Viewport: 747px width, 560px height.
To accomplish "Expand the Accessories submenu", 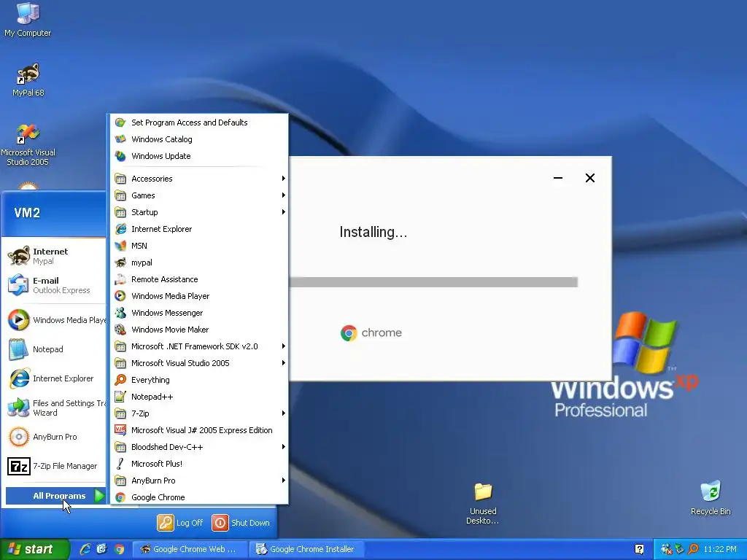I will pyautogui.click(x=199, y=179).
